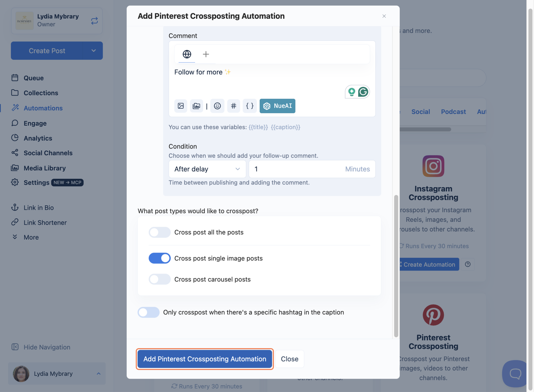The height and width of the screenshot is (392, 534).
Task: Insert a hashtag with the # icon
Action: pyautogui.click(x=234, y=106)
